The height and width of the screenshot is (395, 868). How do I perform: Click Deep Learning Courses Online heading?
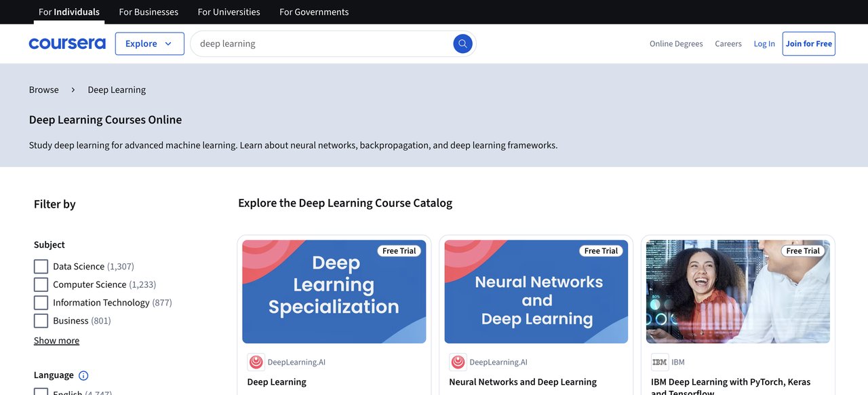tap(106, 119)
